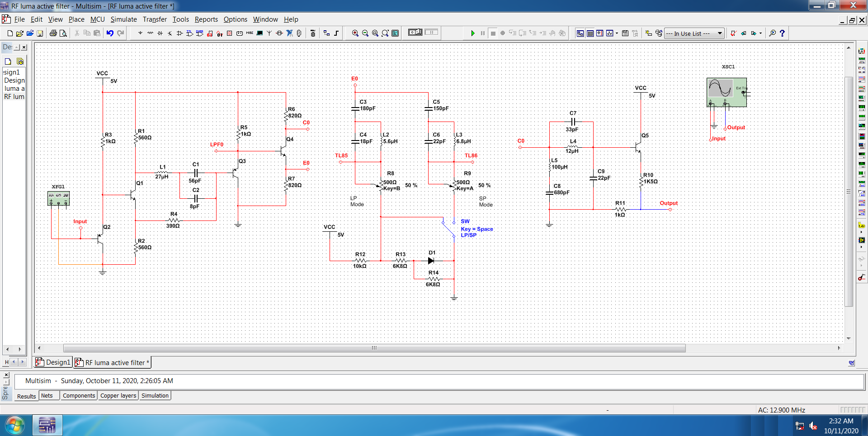Select the Copper layers tab
This screenshot has width=868, height=436.
tap(118, 396)
